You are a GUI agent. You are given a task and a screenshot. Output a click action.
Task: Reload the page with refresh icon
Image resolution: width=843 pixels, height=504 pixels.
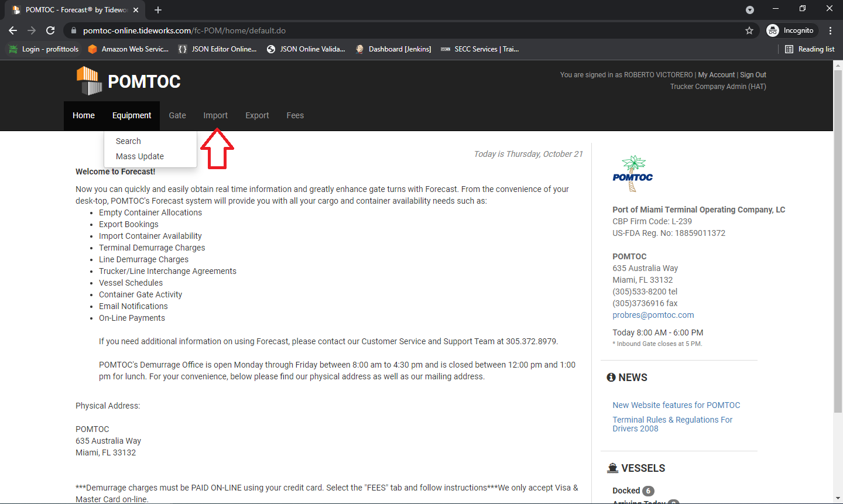click(x=50, y=30)
